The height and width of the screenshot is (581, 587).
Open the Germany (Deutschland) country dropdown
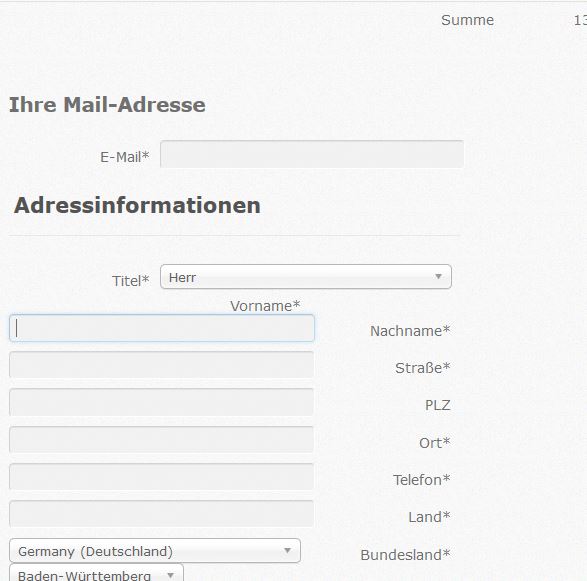click(155, 551)
